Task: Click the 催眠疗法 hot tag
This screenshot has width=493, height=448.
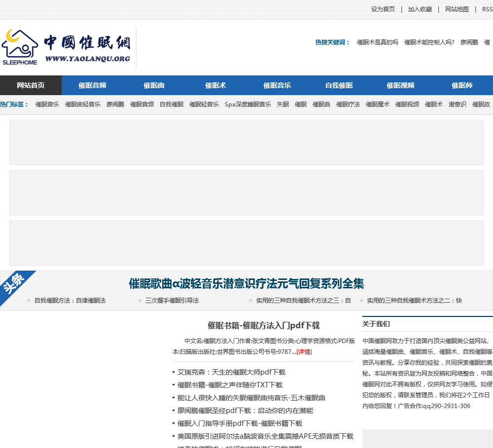Action: (348, 104)
